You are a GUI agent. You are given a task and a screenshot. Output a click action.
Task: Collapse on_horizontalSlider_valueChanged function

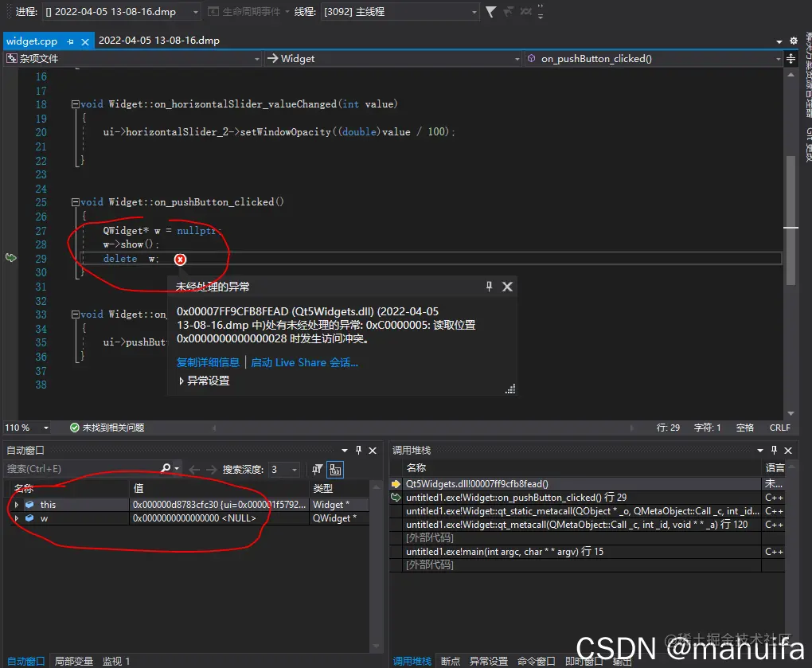click(x=75, y=104)
